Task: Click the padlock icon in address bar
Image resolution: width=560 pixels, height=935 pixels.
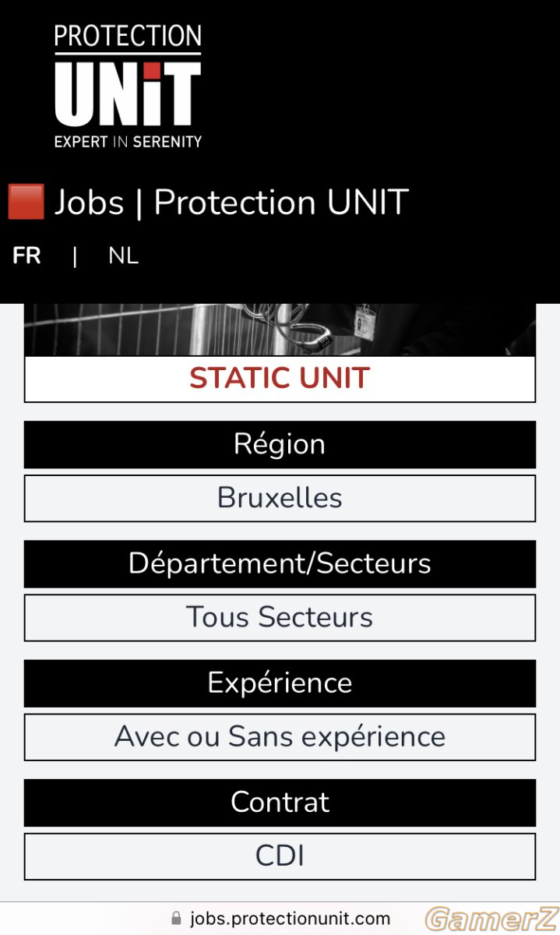Action: tap(176, 919)
